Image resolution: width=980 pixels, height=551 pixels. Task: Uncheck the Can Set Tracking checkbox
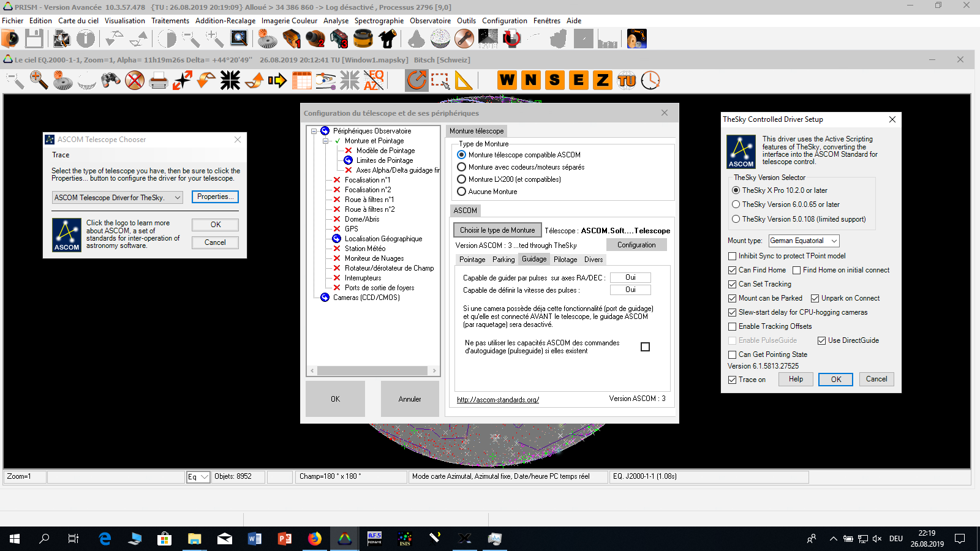pos(732,284)
